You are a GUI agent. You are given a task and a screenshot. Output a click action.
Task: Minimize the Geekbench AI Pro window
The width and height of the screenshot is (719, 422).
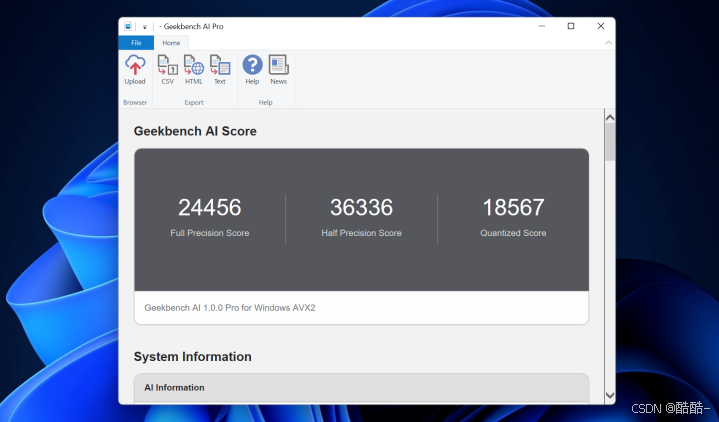click(x=542, y=26)
